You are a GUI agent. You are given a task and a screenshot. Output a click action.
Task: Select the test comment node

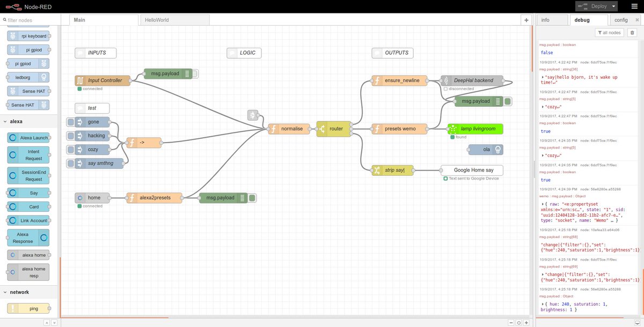[92, 108]
